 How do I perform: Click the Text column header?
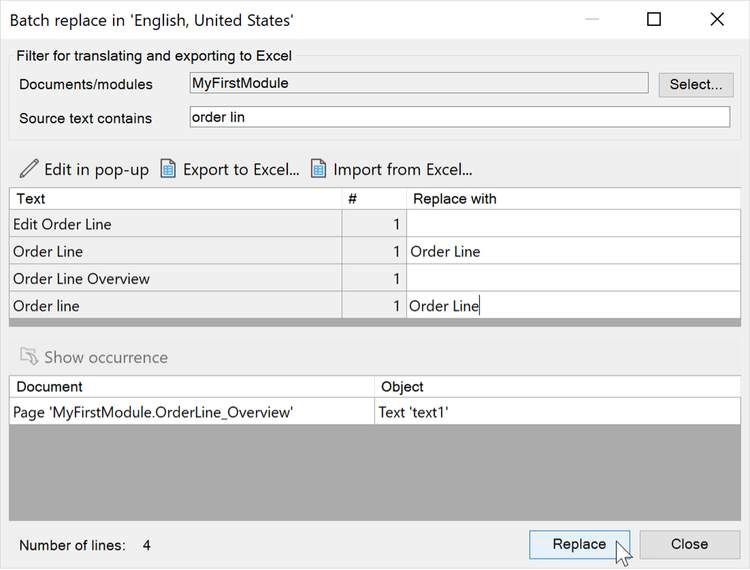click(175, 199)
